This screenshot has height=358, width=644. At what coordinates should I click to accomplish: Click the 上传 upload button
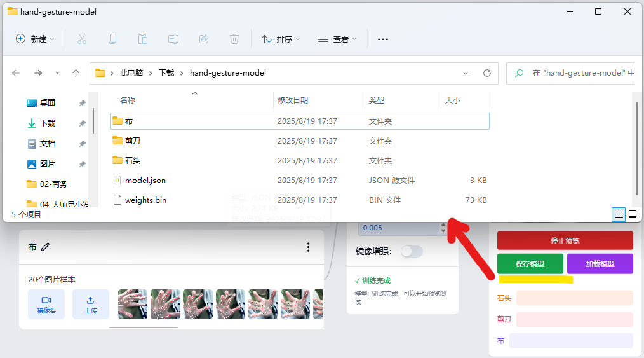coord(91,304)
